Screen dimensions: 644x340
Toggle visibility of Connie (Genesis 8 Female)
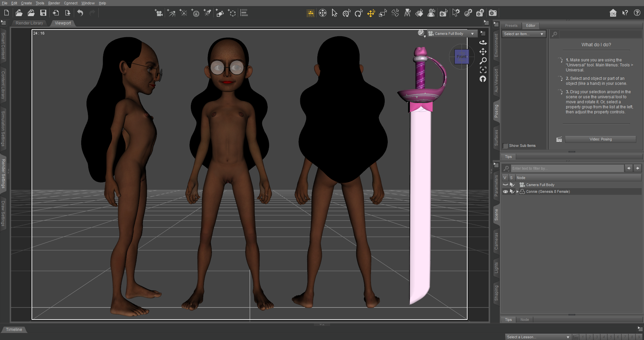505,192
